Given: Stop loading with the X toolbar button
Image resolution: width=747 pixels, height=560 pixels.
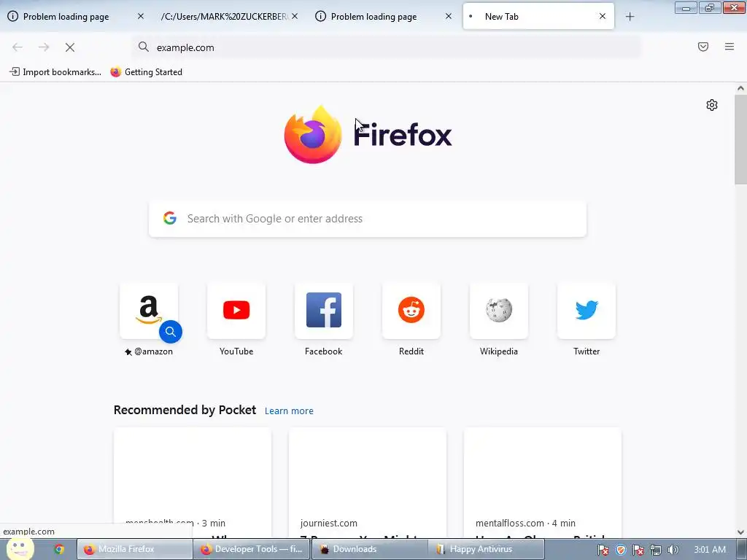Looking at the screenshot, I should click(70, 47).
